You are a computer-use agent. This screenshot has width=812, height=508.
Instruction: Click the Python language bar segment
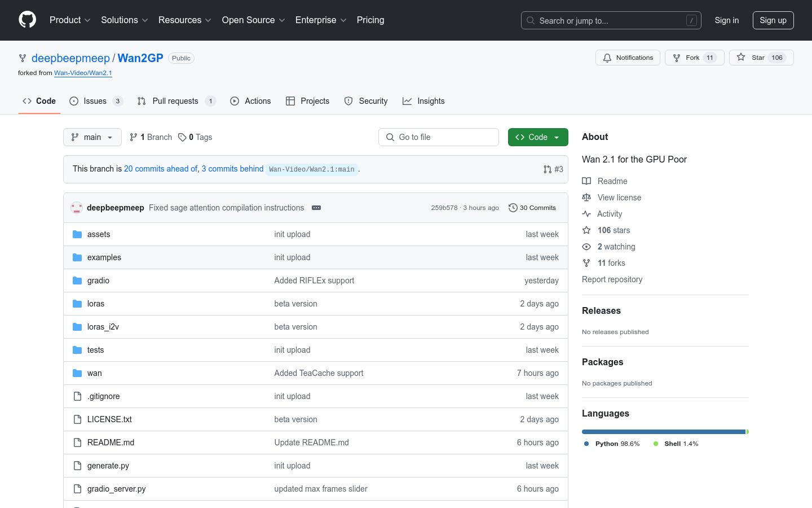(x=663, y=432)
